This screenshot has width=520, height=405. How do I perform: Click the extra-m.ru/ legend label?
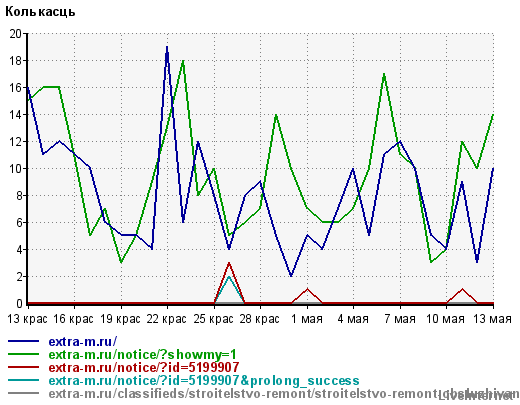click(x=83, y=341)
